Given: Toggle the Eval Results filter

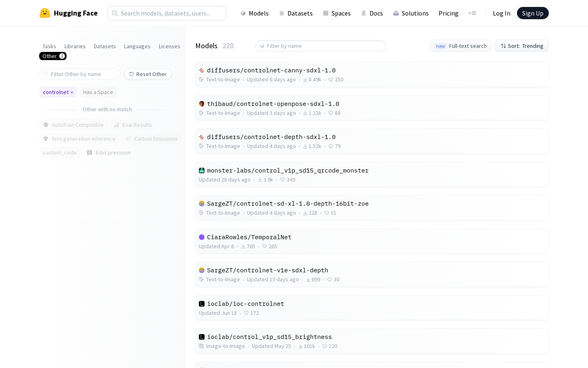Looking at the screenshot, I should 133,125.
